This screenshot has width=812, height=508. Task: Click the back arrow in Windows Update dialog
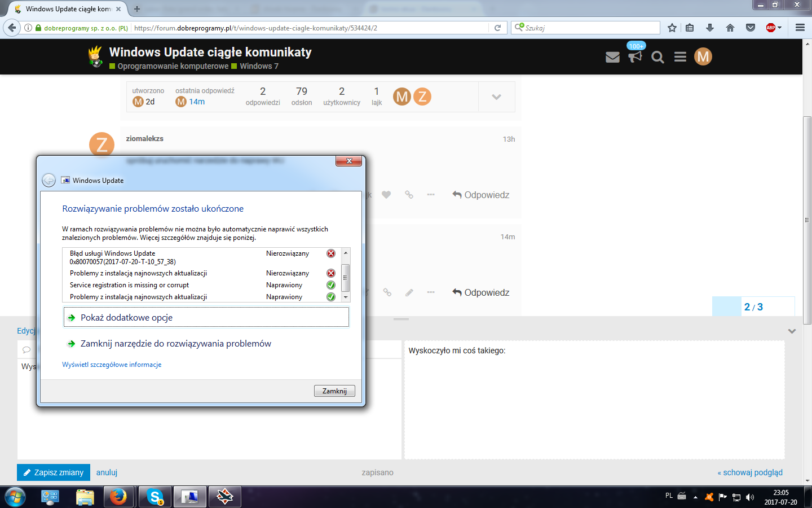click(49, 180)
